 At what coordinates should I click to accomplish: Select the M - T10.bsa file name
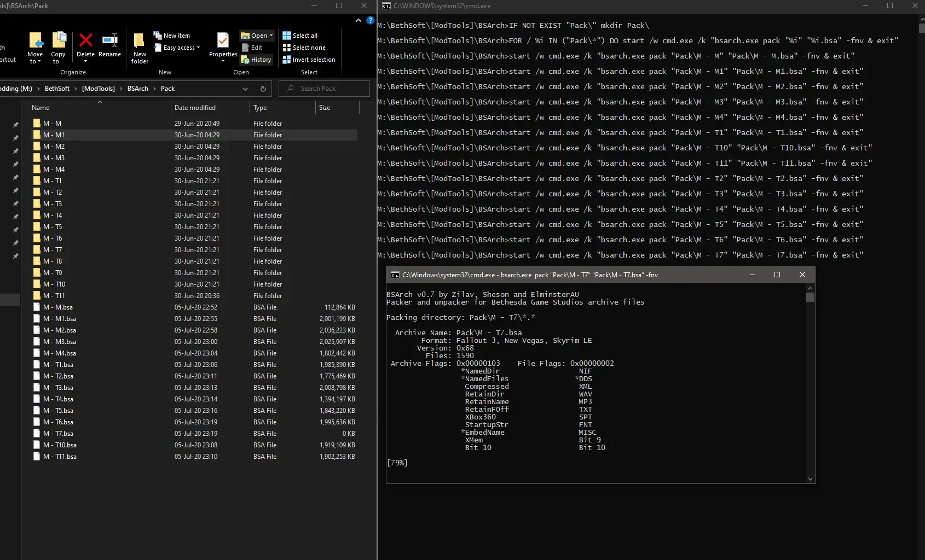[60, 445]
